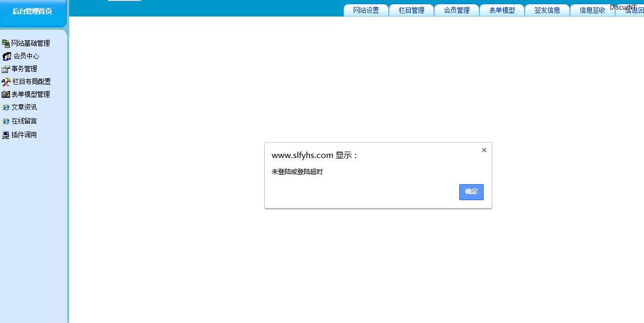Close the alert dialog with X
Screen dimensions: 644x323
click(x=484, y=150)
